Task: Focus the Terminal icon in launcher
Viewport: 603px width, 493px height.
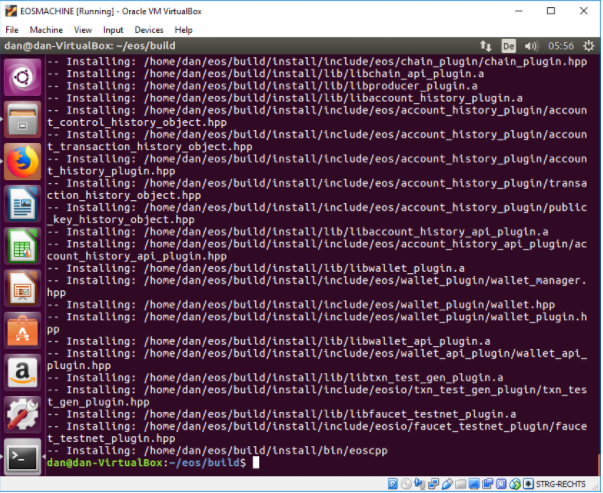Action: [22, 457]
